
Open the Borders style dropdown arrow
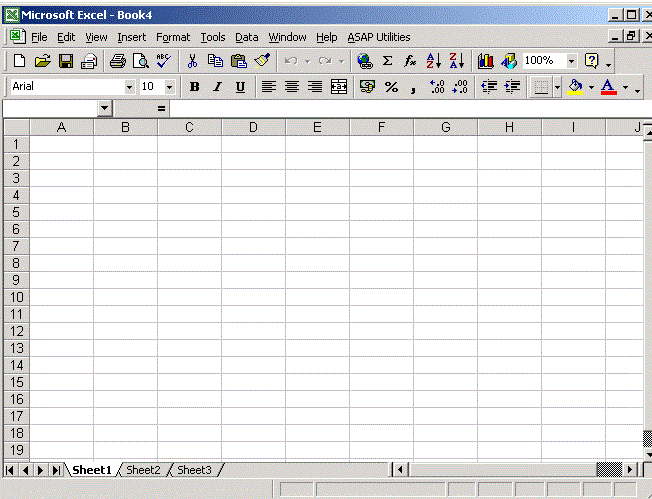(x=558, y=87)
